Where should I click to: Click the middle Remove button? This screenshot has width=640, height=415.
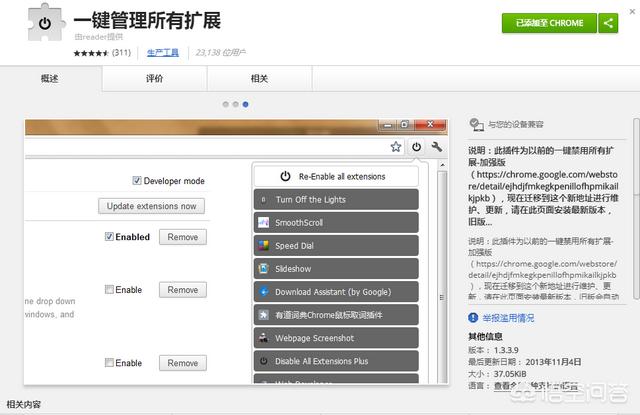pyautogui.click(x=183, y=290)
